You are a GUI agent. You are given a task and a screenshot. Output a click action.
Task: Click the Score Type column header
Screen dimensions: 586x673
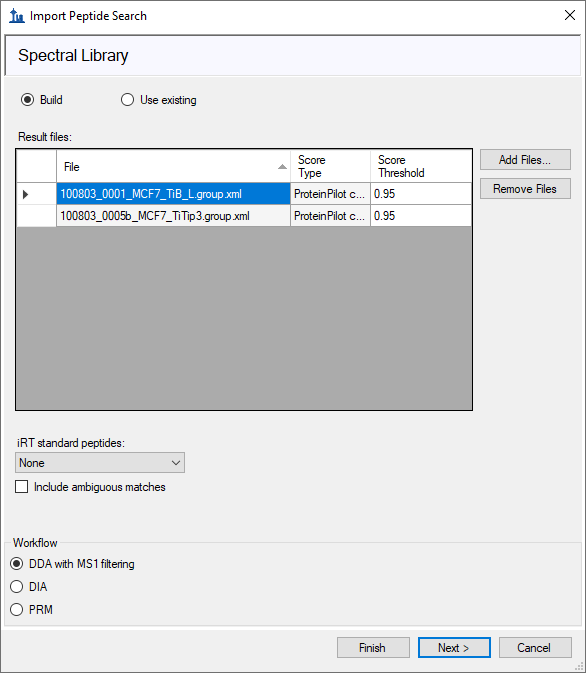click(x=330, y=167)
